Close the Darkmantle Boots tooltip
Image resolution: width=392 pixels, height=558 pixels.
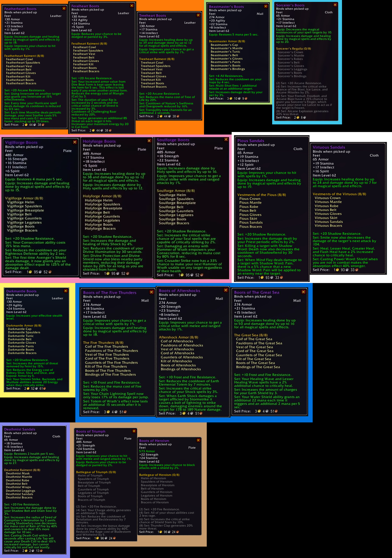(66, 291)
